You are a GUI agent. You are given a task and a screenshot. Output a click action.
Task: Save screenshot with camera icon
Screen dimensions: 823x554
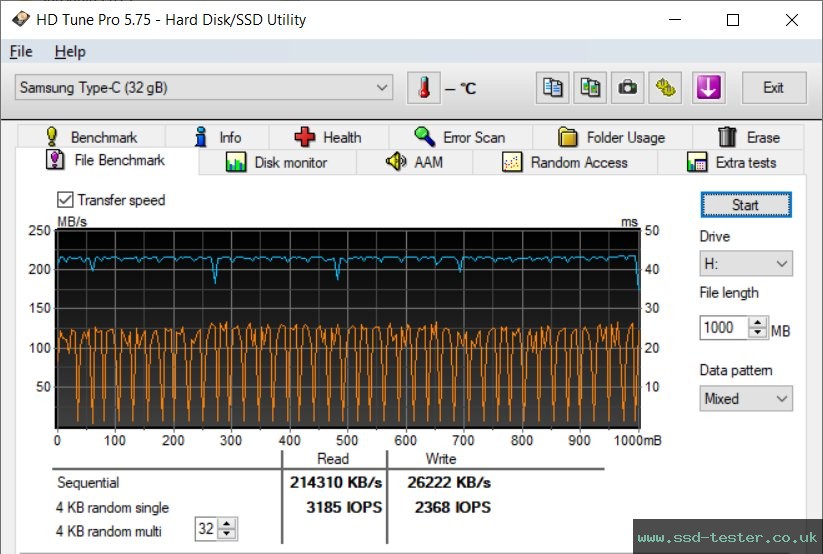pos(627,88)
